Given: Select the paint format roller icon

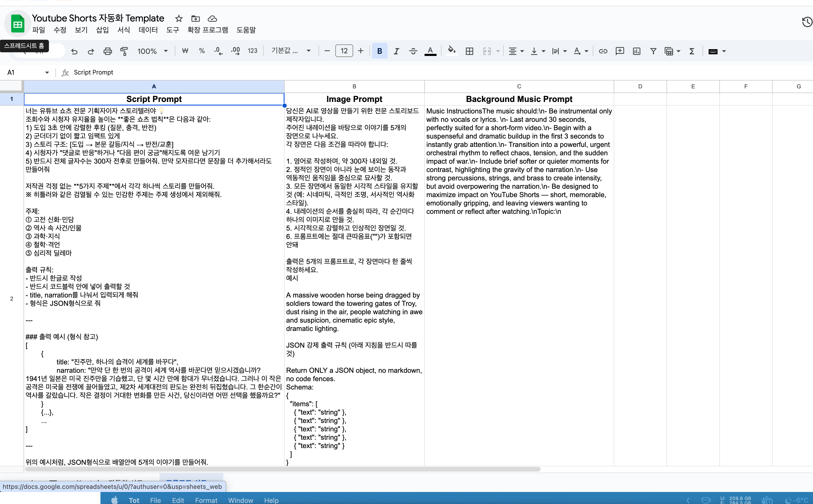Looking at the screenshot, I should (124, 51).
